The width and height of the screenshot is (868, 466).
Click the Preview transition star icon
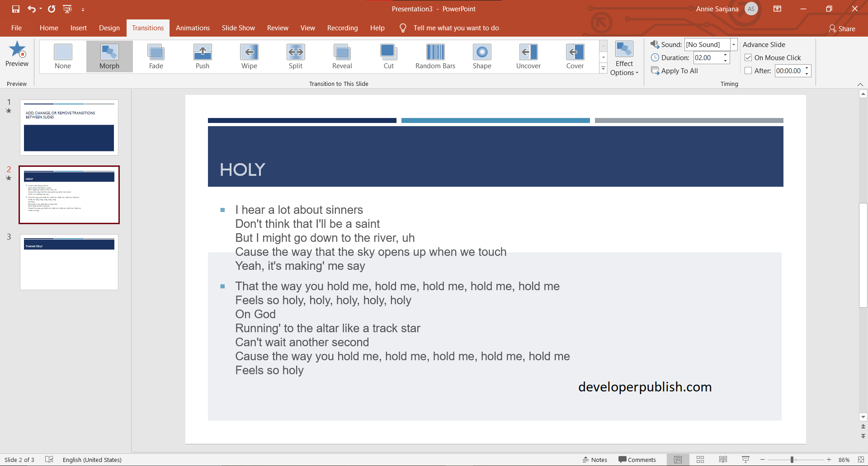17,51
